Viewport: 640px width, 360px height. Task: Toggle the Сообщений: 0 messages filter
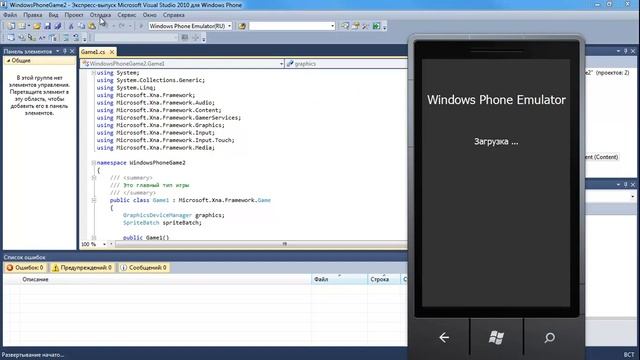click(144, 268)
